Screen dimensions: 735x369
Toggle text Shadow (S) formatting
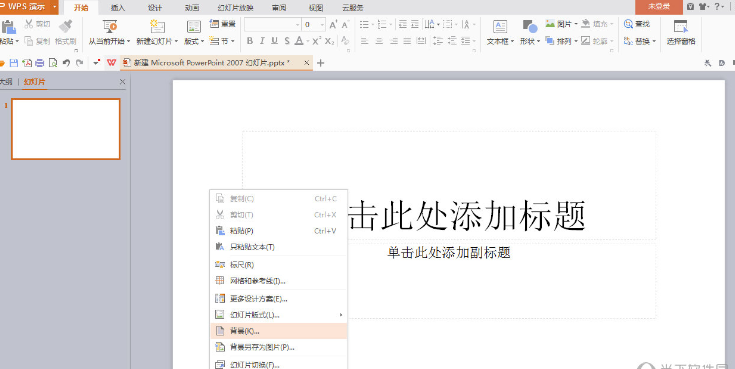coord(287,41)
